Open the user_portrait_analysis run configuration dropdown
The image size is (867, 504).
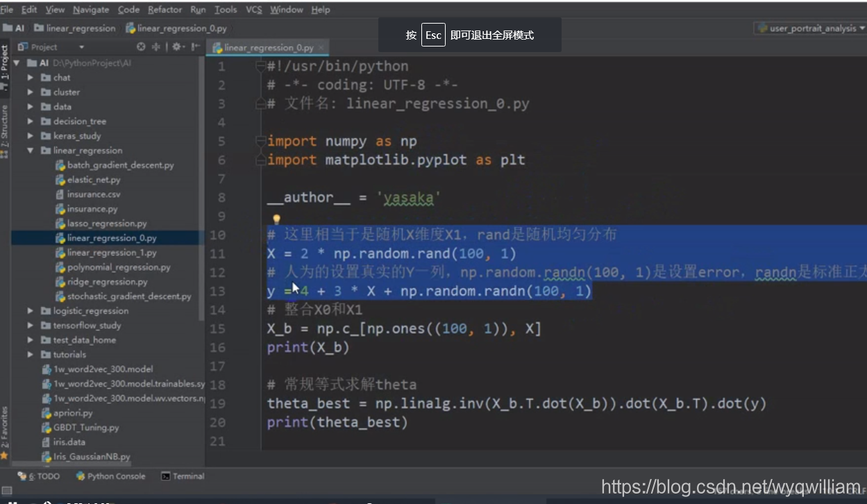point(811,28)
